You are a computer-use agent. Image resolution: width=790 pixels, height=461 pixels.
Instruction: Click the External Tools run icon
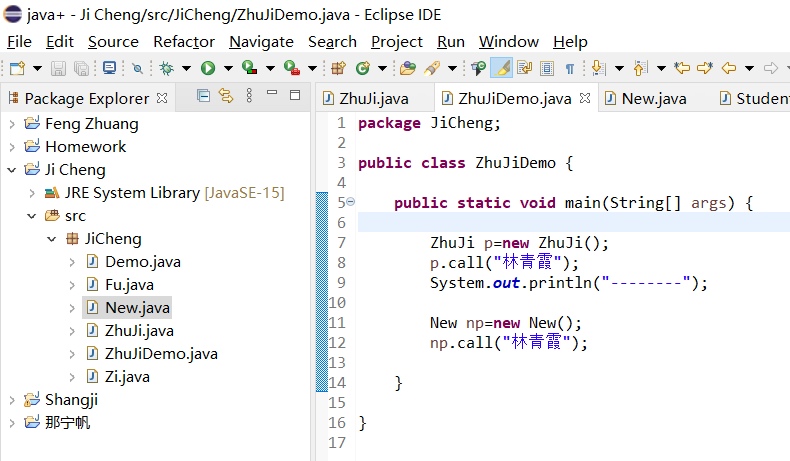tap(292, 68)
